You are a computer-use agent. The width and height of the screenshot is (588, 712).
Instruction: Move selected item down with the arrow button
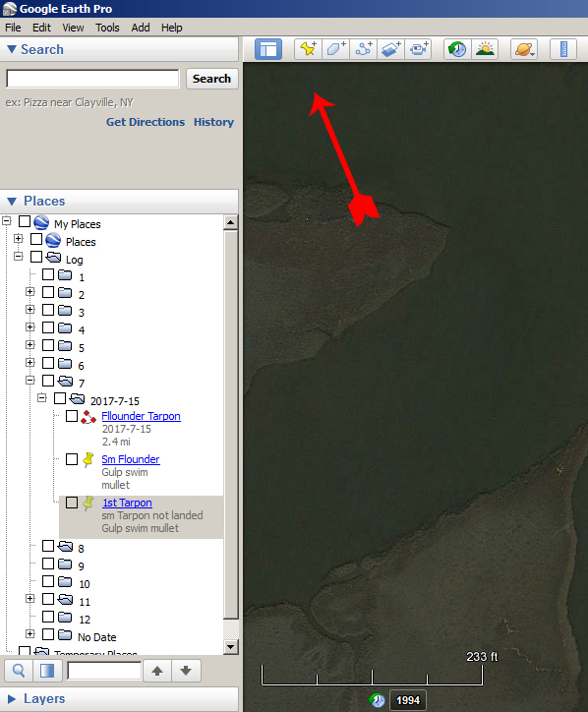186,671
